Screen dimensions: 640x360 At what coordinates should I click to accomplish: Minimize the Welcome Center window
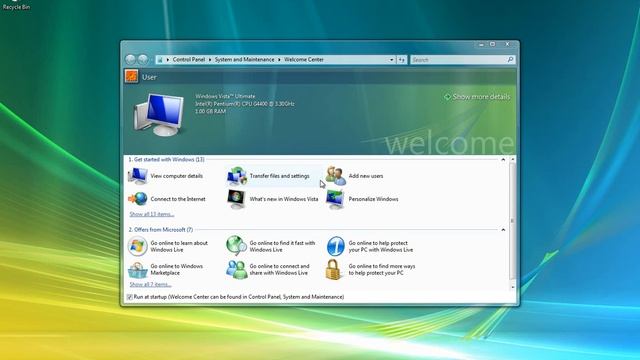[x=481, y=44]
